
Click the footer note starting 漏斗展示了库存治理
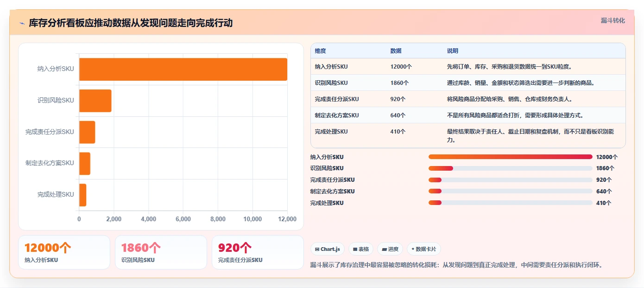[456, 265]
